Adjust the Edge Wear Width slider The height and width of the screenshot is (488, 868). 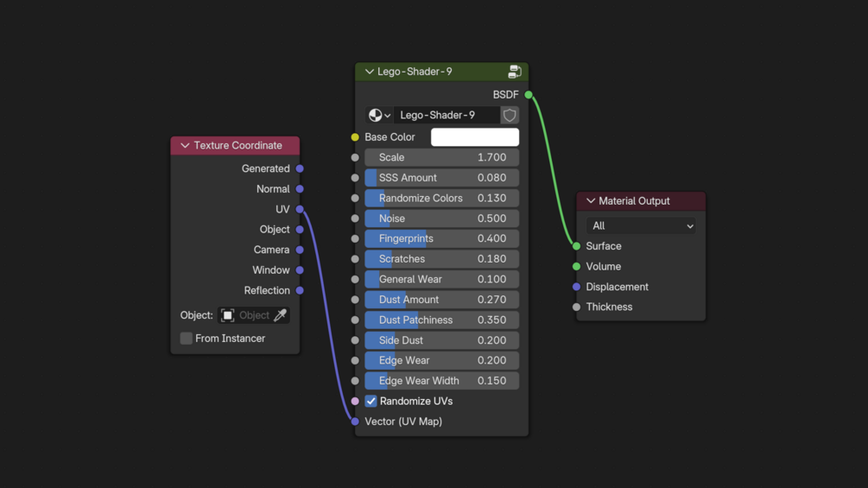(x=441, y=381)
